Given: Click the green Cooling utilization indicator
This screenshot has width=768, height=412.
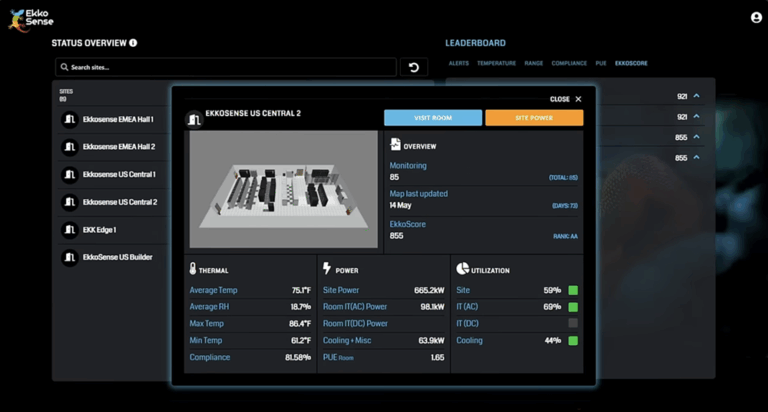Looking at the screenshot, I should pos(573,340).
